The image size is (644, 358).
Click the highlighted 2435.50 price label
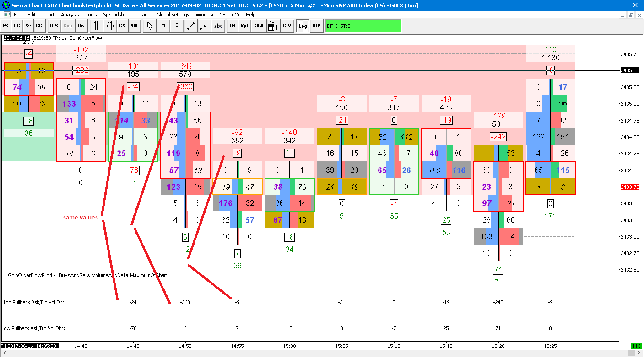click(x=630, y=70)
